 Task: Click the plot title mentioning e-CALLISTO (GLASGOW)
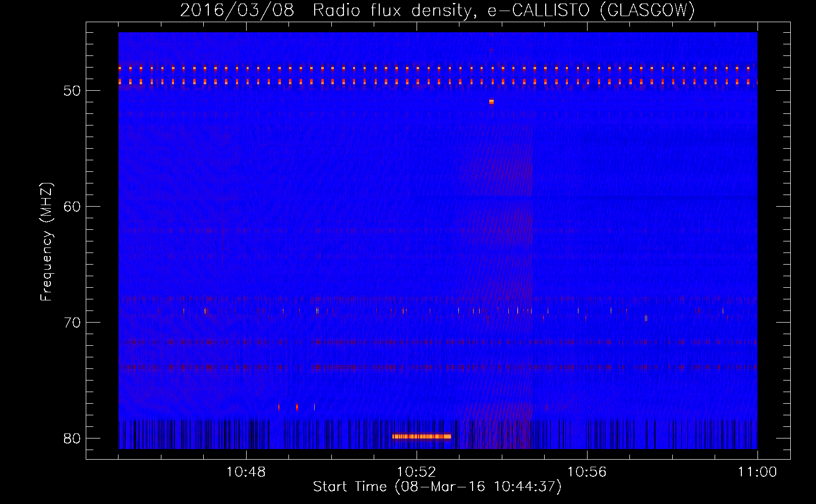tap(437, 10)
